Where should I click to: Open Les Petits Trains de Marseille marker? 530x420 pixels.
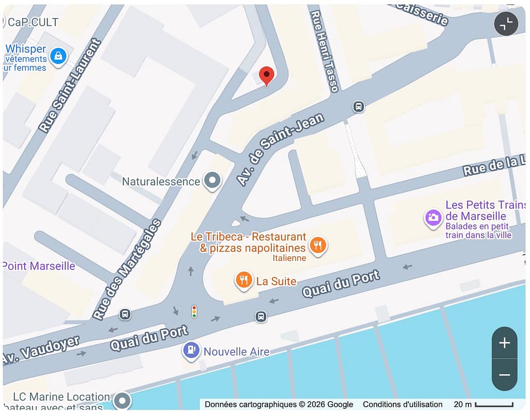(433, 218)
